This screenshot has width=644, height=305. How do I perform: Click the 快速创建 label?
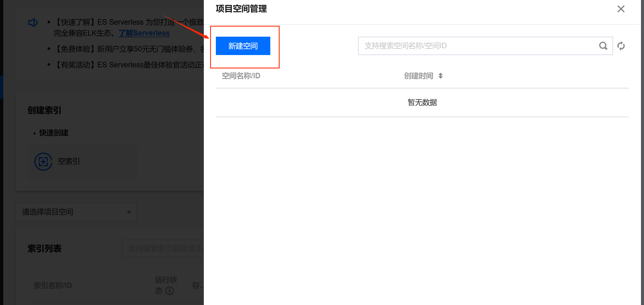(x=54, y=133)
